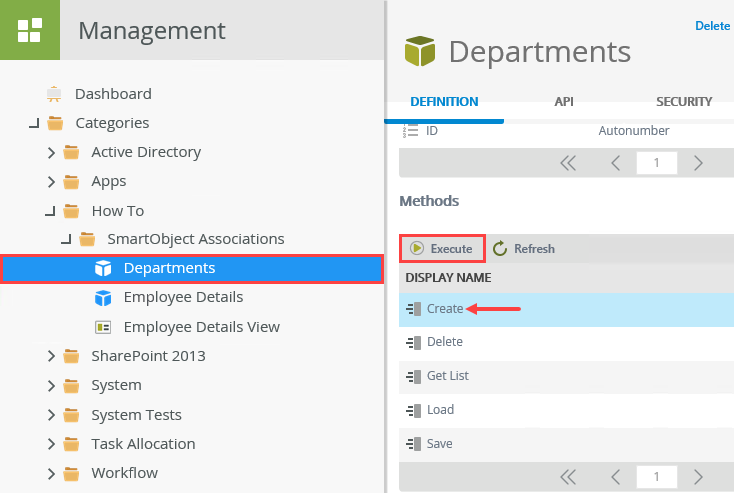Expand the Apps node arrow
Screen dimensions: 734x493
[51, 182]
